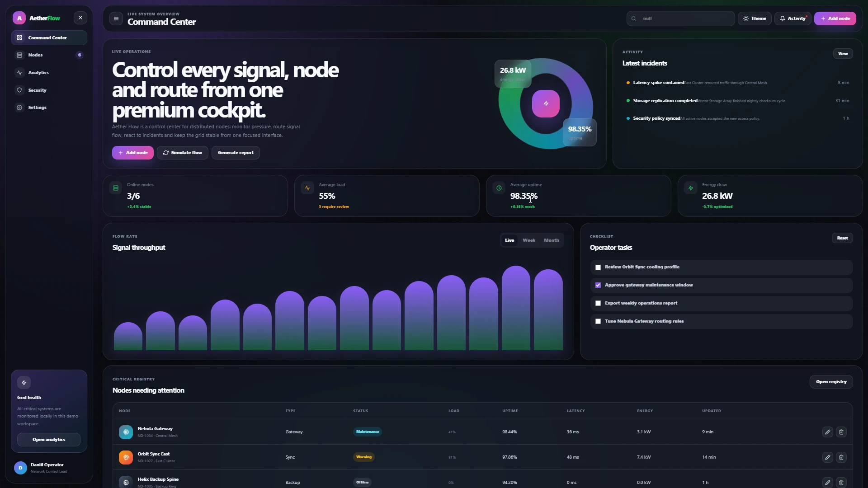Delete the Orbit Sync East node
The height and width of the screenshot is (488, 868).
(841, 457)
